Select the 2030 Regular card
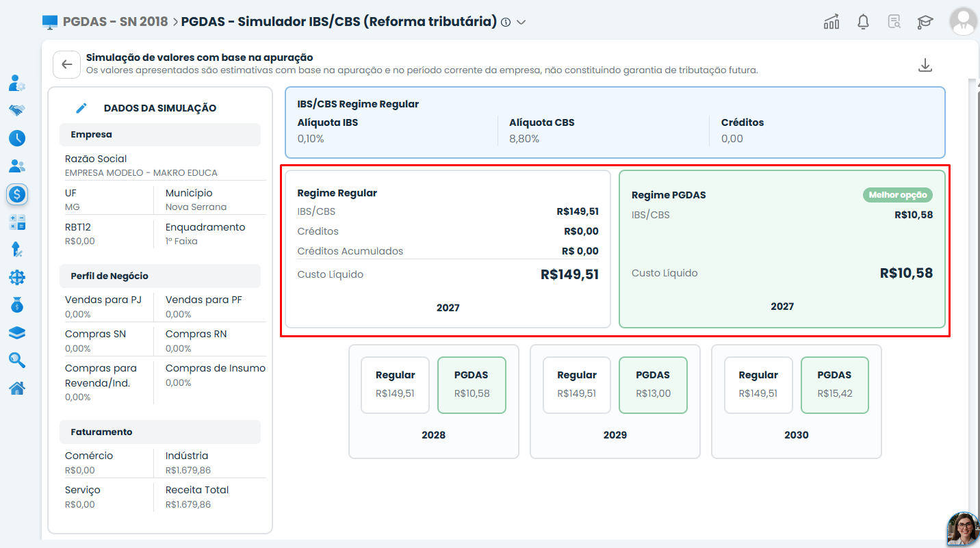The height and width of the screenshot is (548, 980). (758, 385)
